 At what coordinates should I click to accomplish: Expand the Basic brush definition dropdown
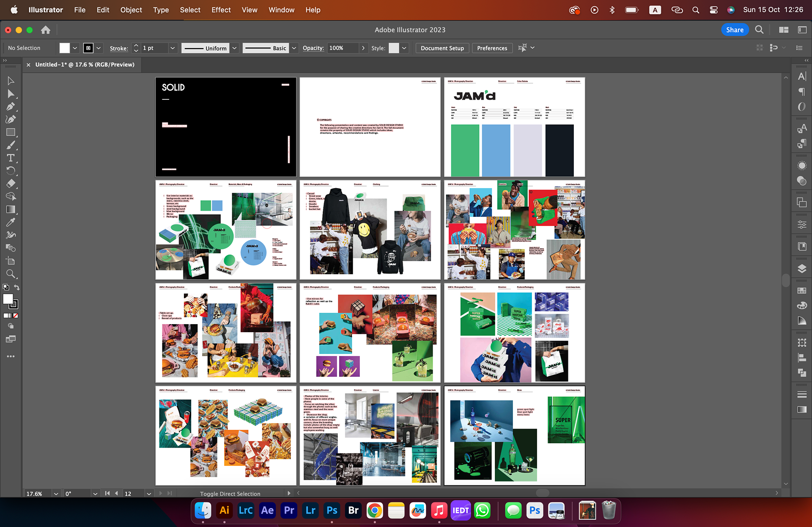coord(294,48)
